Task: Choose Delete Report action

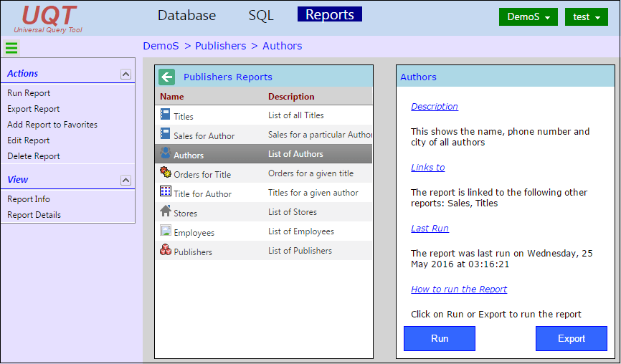Action: pyautogui.click(x=33, y=156)
